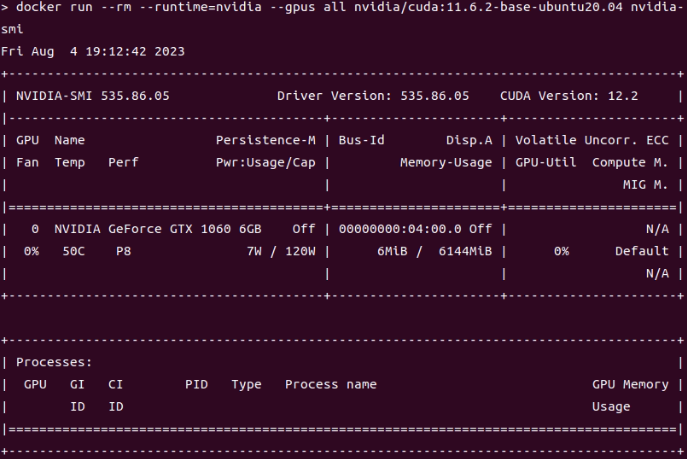
Task: Click "NVIDIA GeForce GTX 1060 6GB" name
Action: 158,229
